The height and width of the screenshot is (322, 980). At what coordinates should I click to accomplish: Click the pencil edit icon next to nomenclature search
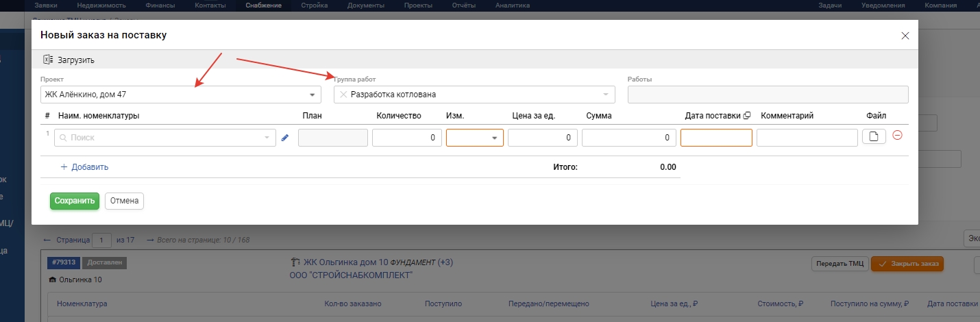[x=285, y=138]
